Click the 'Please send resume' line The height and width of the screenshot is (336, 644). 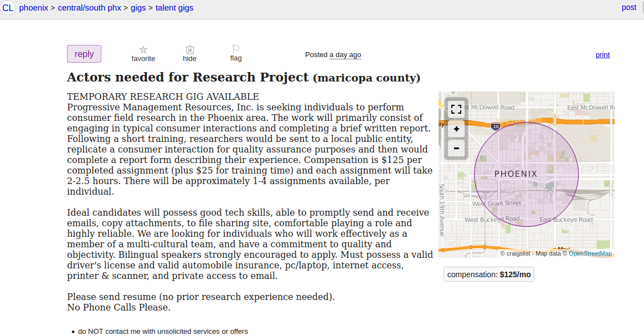click(x=201, y=297)
